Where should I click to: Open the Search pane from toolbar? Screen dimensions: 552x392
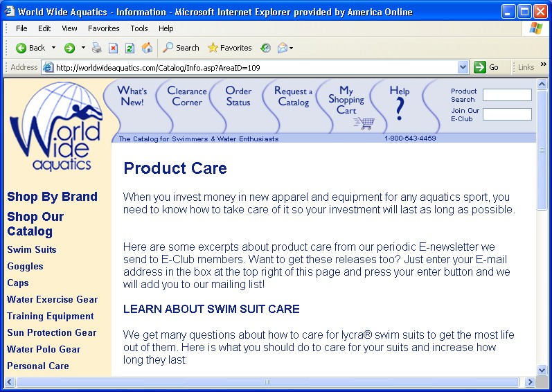pyautogui.click(x=181, y=48)
